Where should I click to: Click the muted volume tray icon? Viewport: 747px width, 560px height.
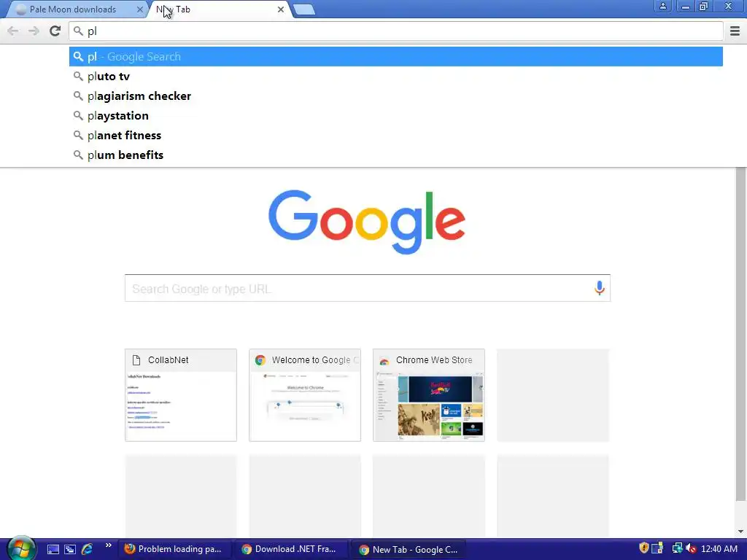tap(691, 548)
